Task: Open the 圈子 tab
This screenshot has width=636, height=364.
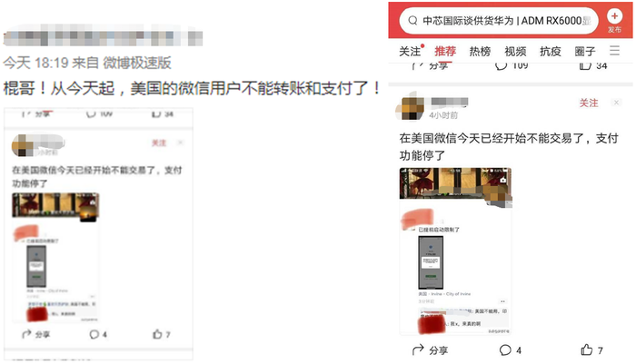Action: 585,51
